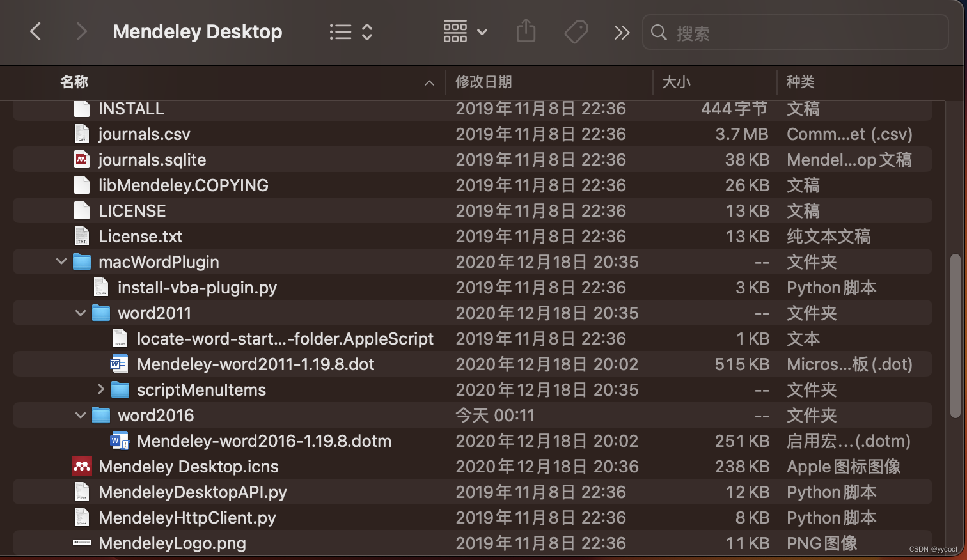Collapse the word2011 folder
The width and height of the screenshot is (967, 560).
[x=81, y=313]
